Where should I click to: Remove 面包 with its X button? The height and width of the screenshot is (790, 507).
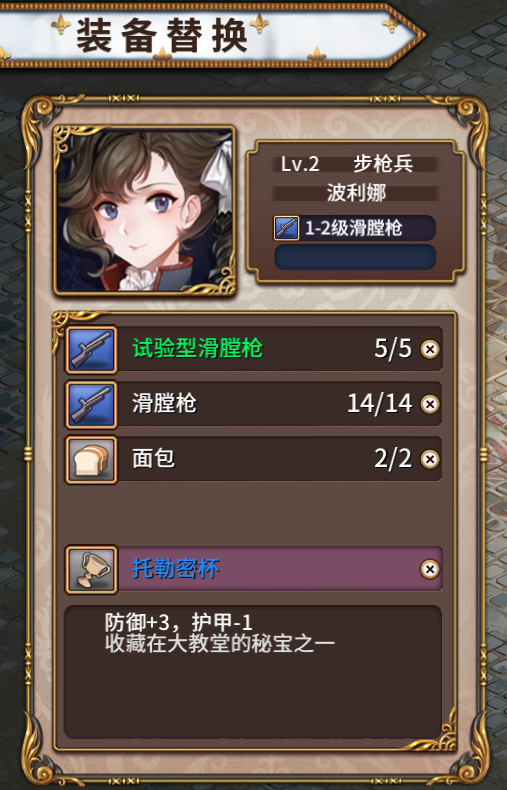pyautogui.click(x=430, y=459)
